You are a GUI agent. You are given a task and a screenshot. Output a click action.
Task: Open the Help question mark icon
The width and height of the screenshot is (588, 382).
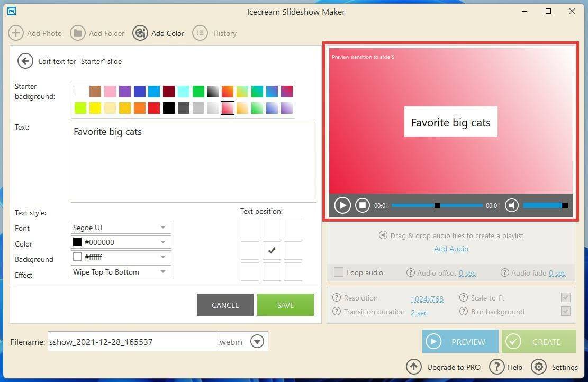pyautogui.click(x=496, y=367)
